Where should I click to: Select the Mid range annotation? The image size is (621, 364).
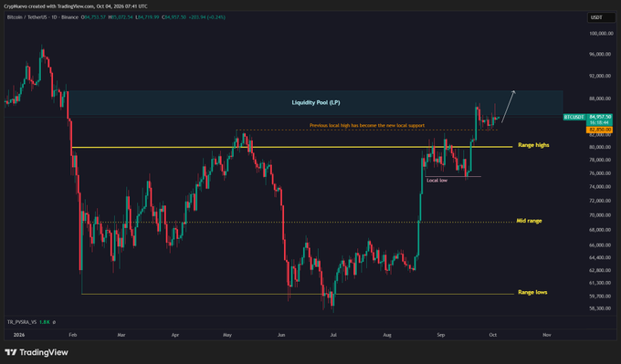click(x=529, y=221)
